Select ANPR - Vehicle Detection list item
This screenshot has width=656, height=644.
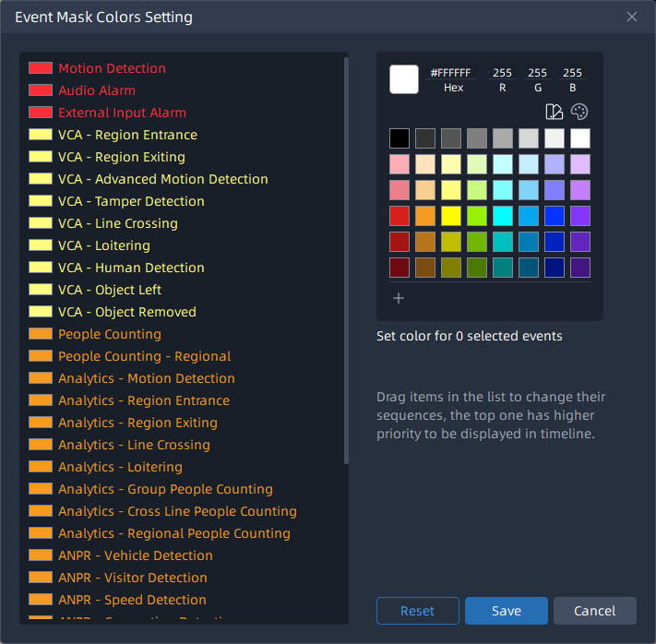[135, 555]
